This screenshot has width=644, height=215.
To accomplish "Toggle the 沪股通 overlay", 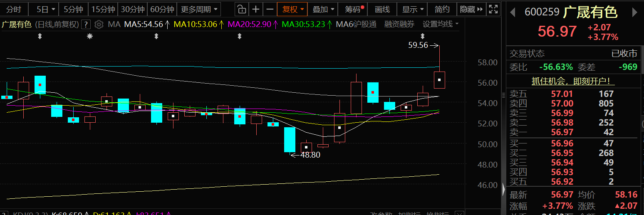I will [x=364, y=25].
